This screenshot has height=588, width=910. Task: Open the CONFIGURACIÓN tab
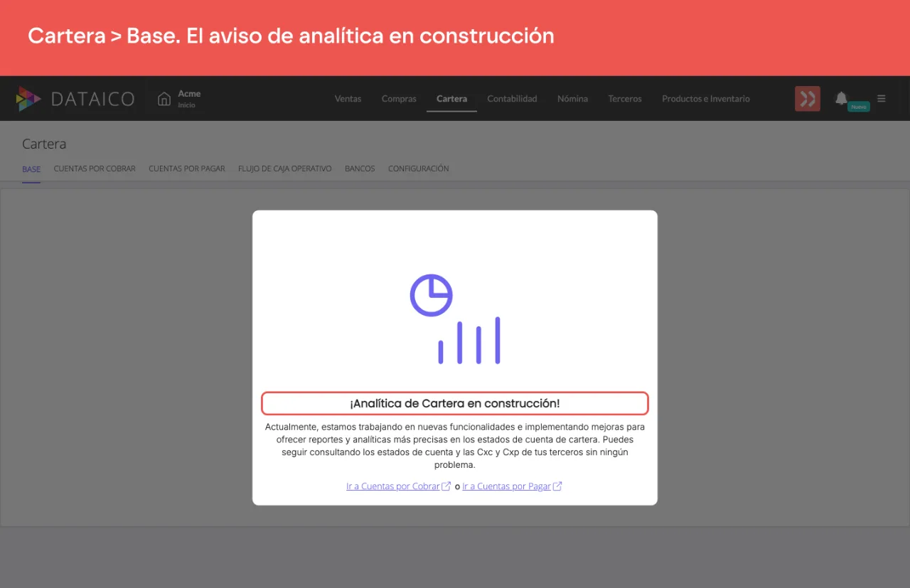pyautogui.click(x=419, y=169)
